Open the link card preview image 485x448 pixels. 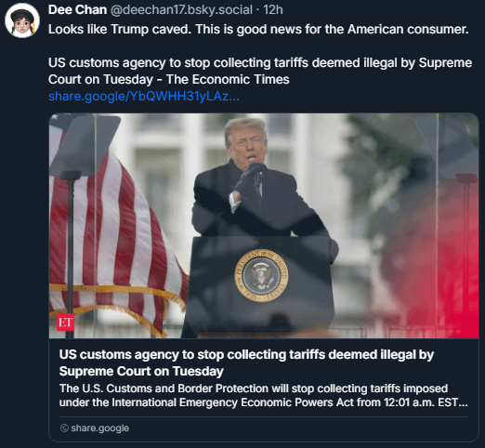tap(264, 226)
